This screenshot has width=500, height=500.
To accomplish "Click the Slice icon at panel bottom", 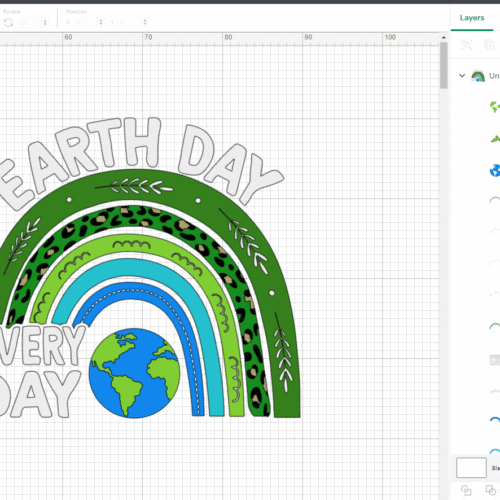I will [x=466, y=490].
